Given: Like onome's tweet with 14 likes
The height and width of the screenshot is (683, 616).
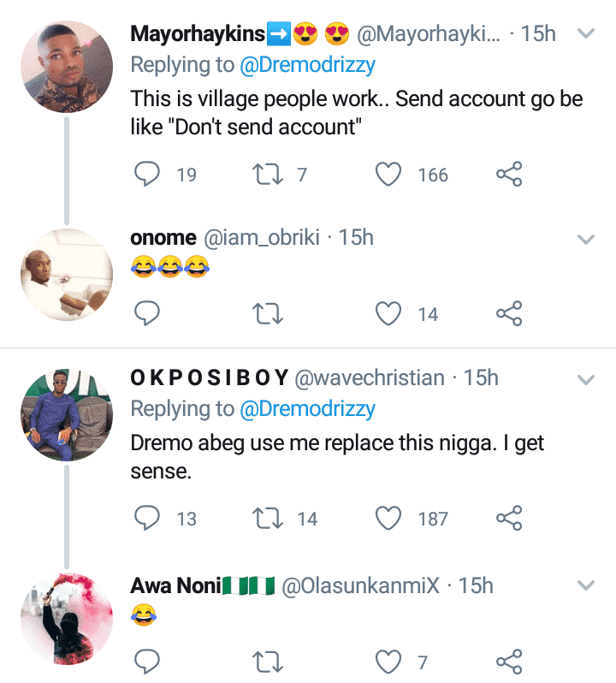Looking at the screenshot, I should pyautogui.click(x=389, y=314).
